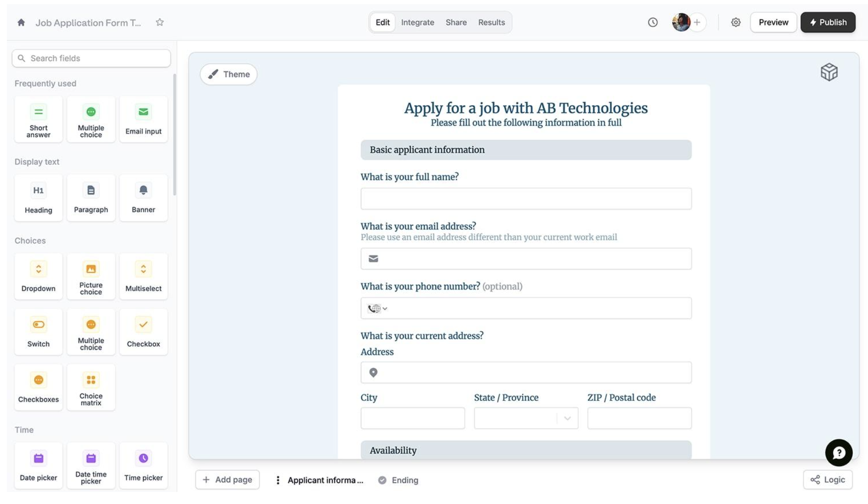Add the Switch toggle field
Viewport: 868px width, 504px height.
coord(38,332)
